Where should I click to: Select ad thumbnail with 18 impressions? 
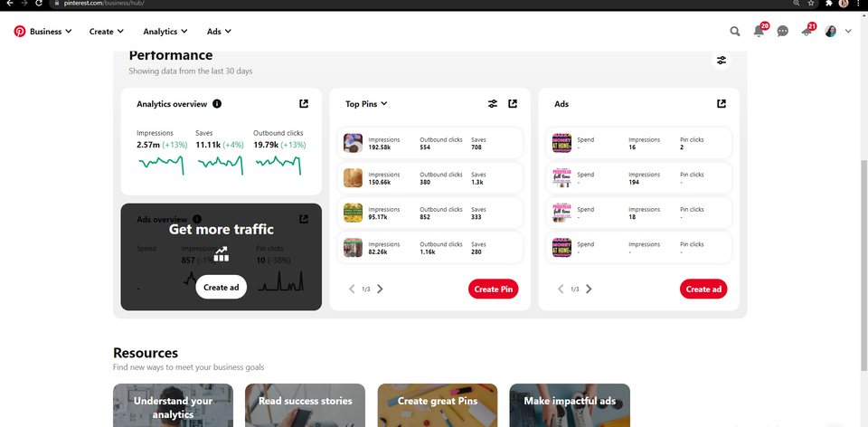[561, 213]
